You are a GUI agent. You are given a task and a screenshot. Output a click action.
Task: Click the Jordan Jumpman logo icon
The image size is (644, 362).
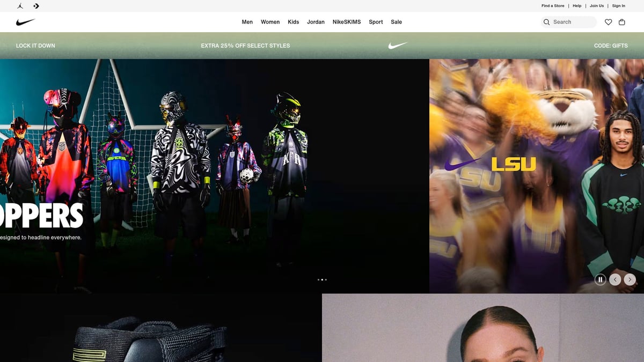coord(20,6)
